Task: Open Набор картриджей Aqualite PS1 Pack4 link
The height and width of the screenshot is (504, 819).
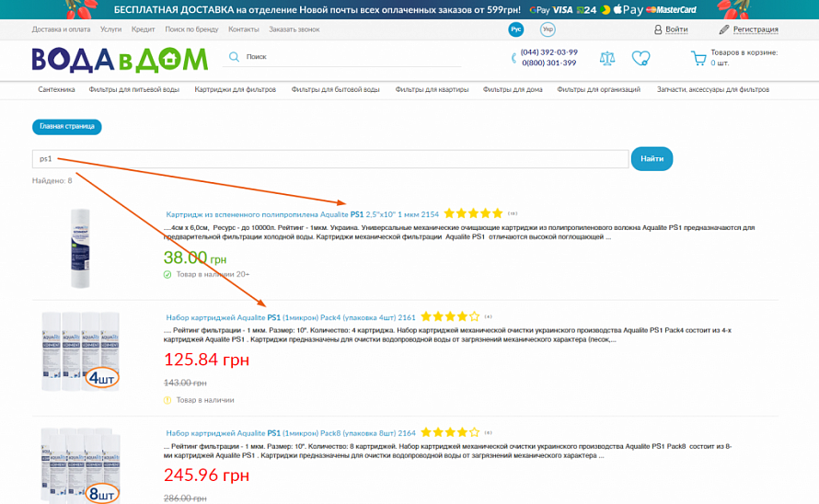Action: pos(291,317)
